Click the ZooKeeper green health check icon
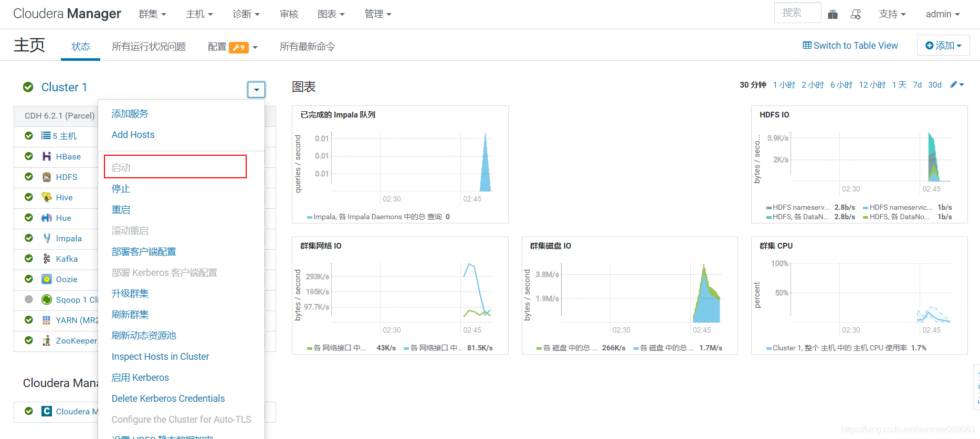This screenshot has width=980, height=439. pos(29,340)
